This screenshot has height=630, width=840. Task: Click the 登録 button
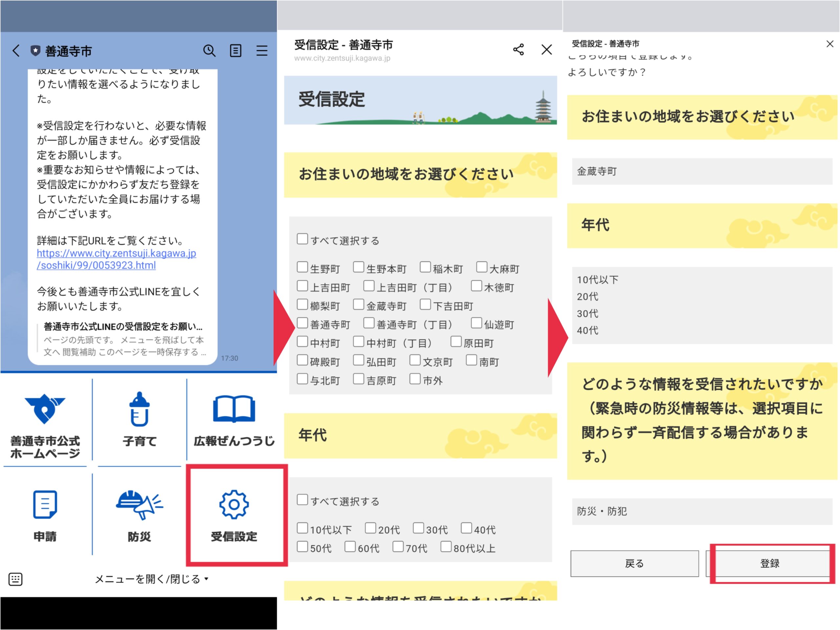(x=769, y=563)
